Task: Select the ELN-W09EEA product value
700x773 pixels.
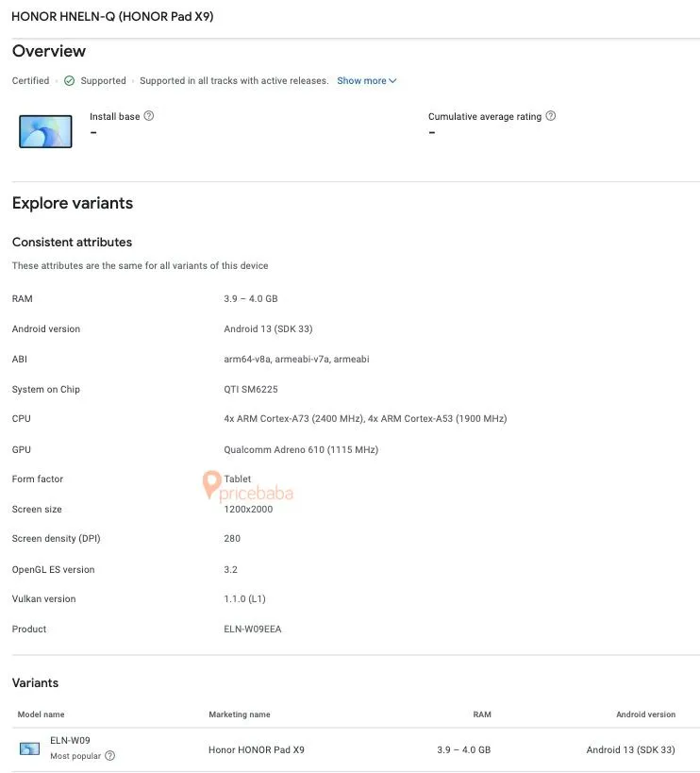Action: (253, 629)
